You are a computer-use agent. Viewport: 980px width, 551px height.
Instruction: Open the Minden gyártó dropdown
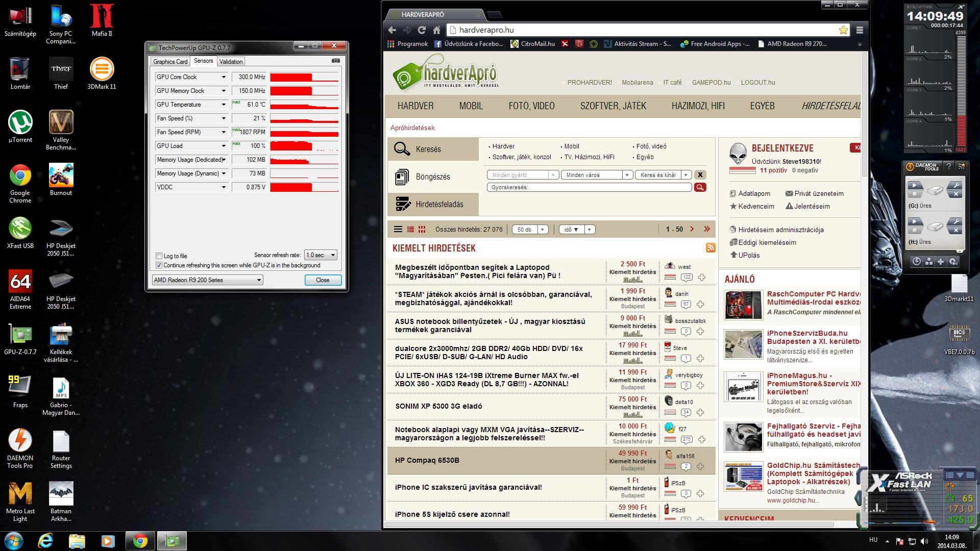pyautogui.click(x=523, y=175)
